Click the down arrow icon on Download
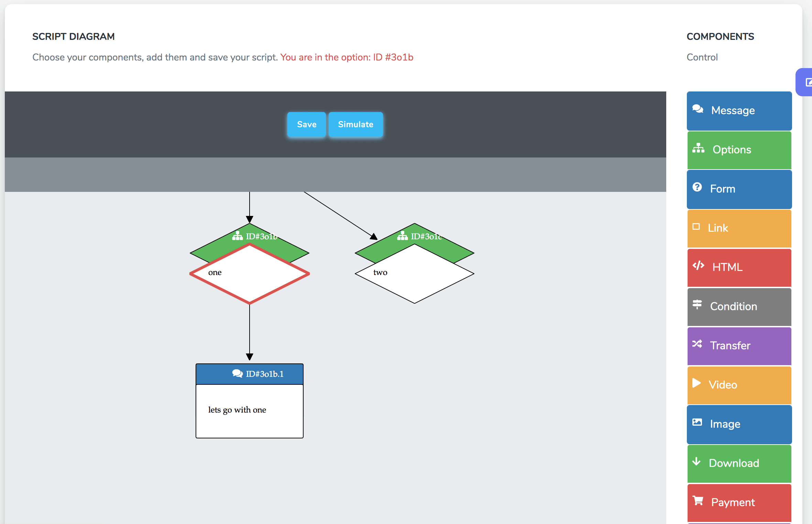This screenshot has height=524, width=812. [696, 461]
